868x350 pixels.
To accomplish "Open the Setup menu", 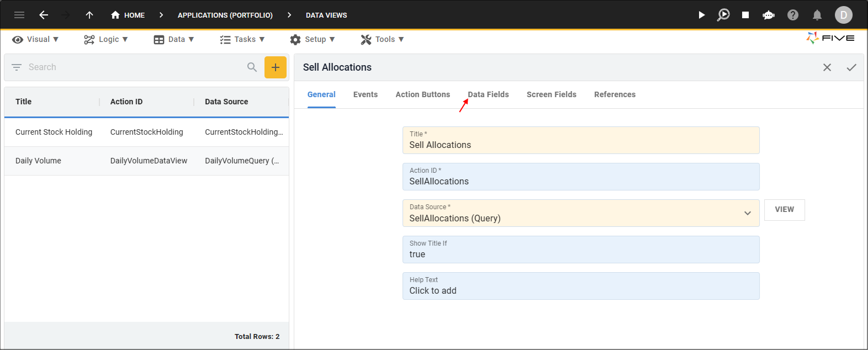I will pyautogui.click(x=313, y=39).
